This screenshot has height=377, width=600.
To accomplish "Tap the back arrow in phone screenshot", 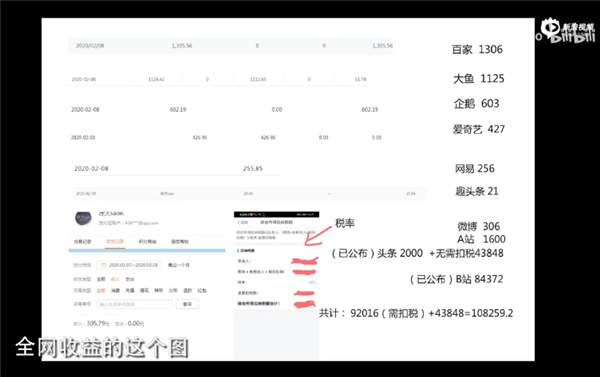I will point(243,222).
